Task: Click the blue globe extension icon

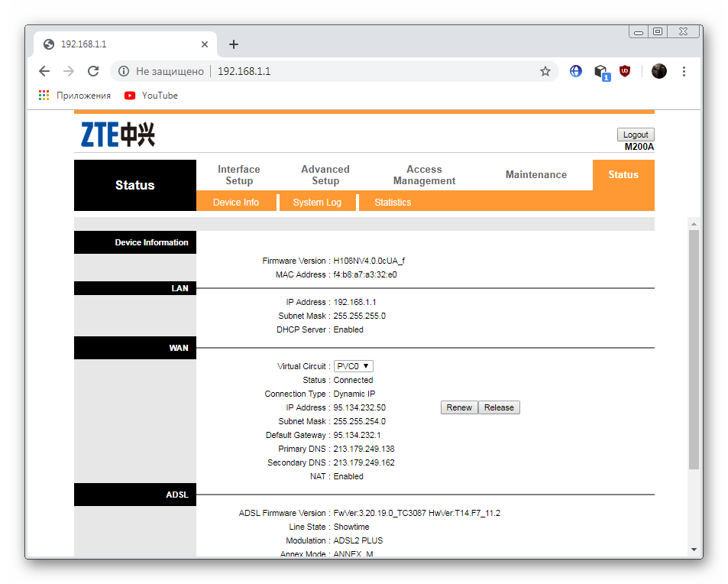Action: point(576,71)
